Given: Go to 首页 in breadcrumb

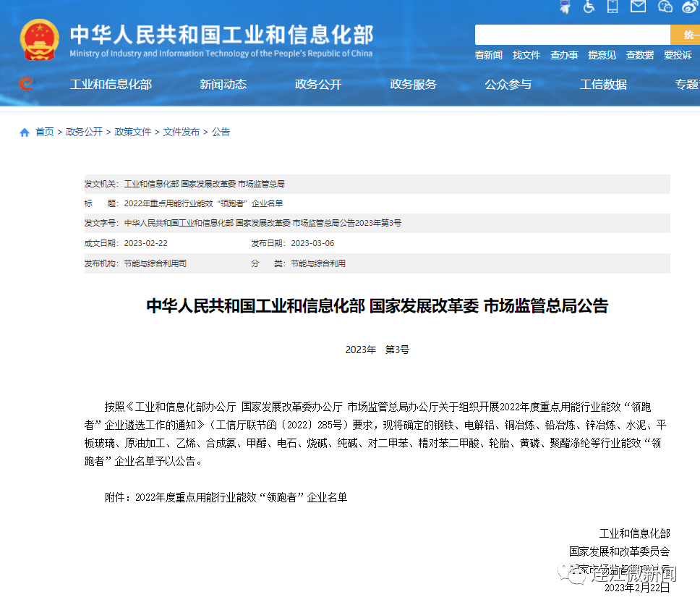Looking at the screenshot, I should [45, 132].
